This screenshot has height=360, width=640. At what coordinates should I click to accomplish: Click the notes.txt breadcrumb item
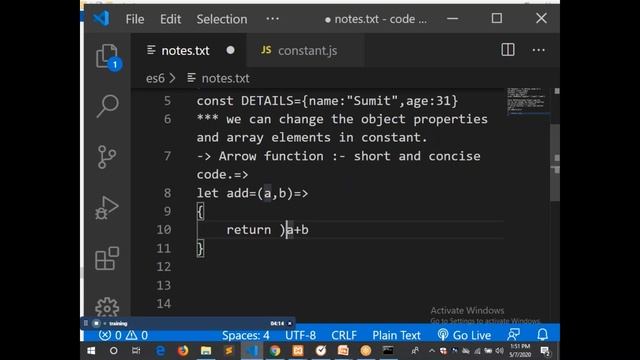point(218,78)
